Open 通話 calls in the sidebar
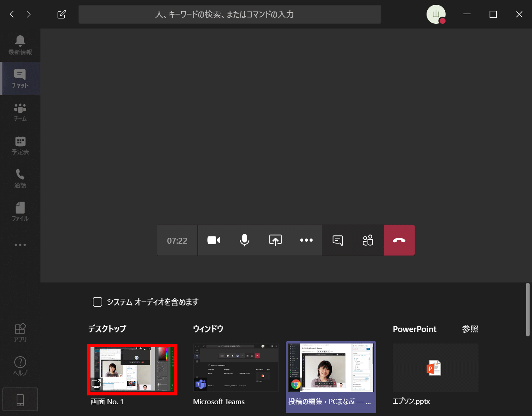 click(x=20, y=179)
